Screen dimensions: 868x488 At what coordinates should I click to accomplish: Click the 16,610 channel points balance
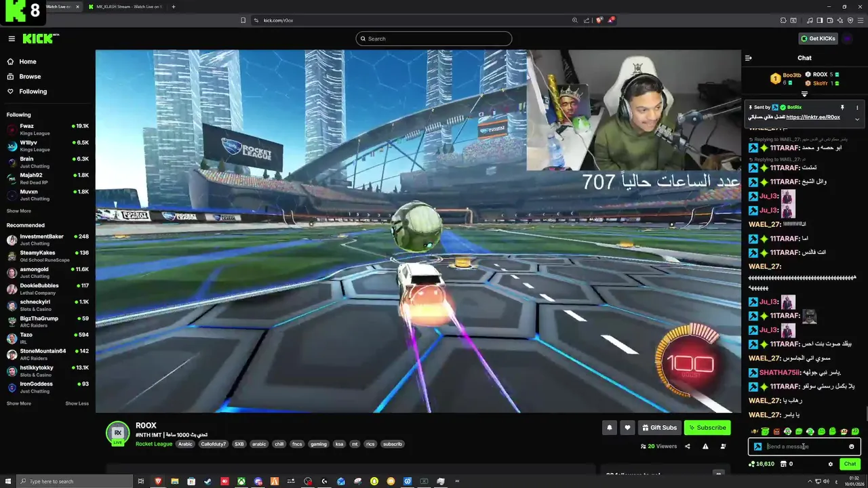pos(761,464)
